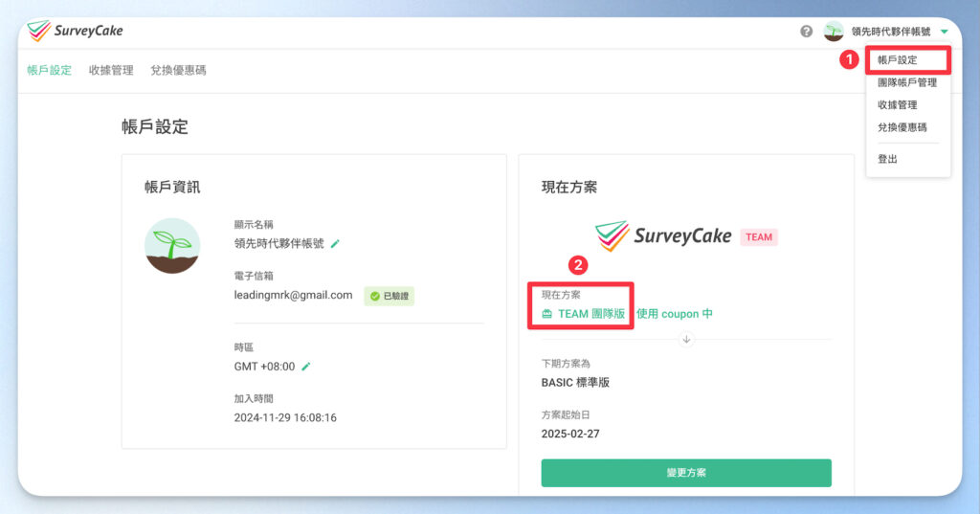Choose 帳戶設定 in the account dropdown menu
Image resolution: width=980 pixels, height=514 pixels.
898,60
